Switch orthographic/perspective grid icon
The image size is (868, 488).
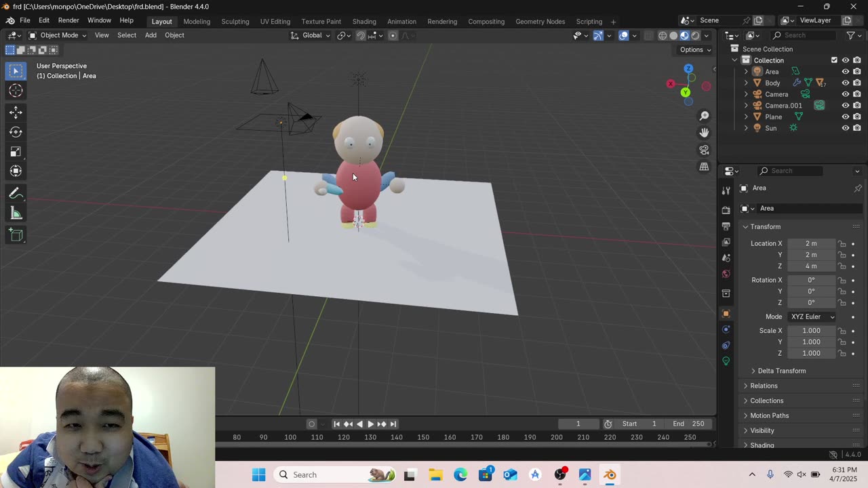click(704, 167)
